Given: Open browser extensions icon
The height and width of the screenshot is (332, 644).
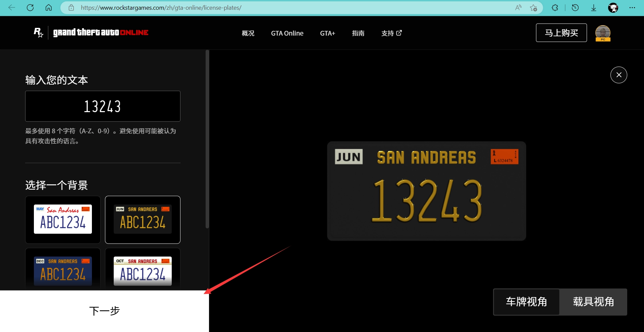Looking at the screenshot, I should coord(555,8).
